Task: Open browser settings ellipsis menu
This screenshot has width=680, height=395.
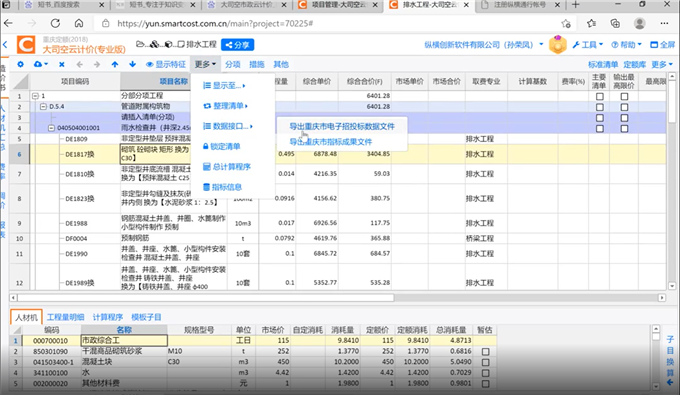Action: pyautogui.click(x=664, y=23)
